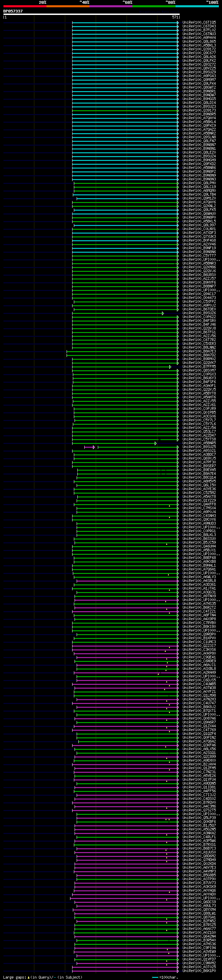Select hit label UniRef100_Q87GA1

pyautogui.click(x=199, y=917)
